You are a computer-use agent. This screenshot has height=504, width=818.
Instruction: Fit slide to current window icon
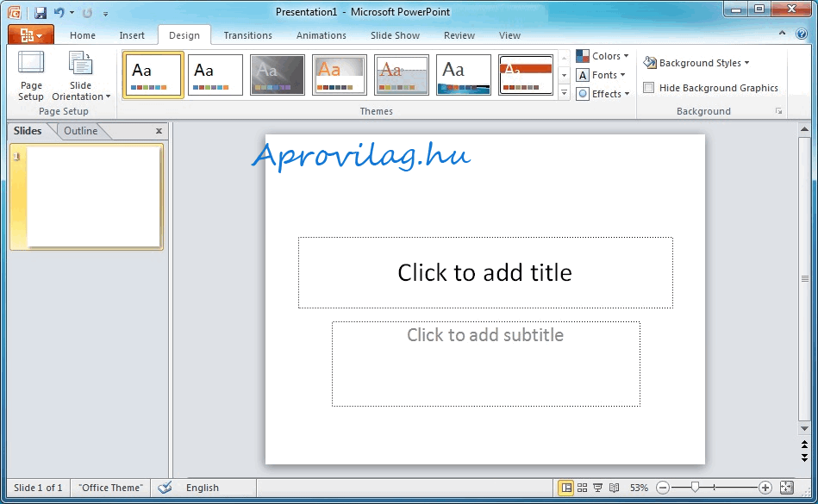click(x=786, y=488)
